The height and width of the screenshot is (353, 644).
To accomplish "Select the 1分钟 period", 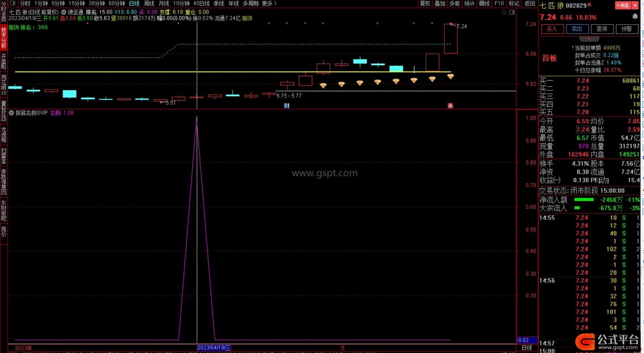I will pyautogui.click(x=41, y=3).
